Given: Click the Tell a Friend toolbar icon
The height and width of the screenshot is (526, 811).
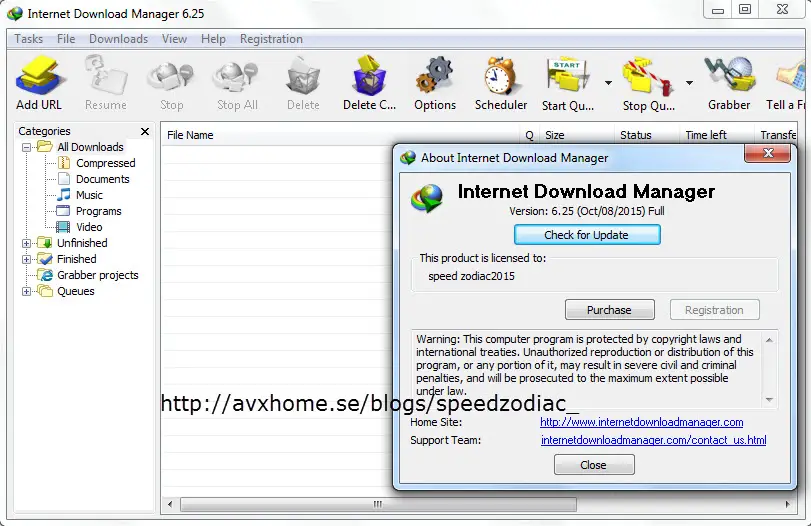Looking at the screenshot, I should pyautogui.click(x=787, y=83).
